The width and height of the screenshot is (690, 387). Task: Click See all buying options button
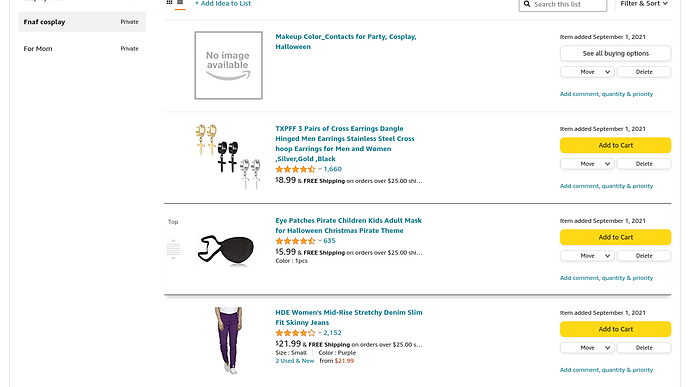616,53
